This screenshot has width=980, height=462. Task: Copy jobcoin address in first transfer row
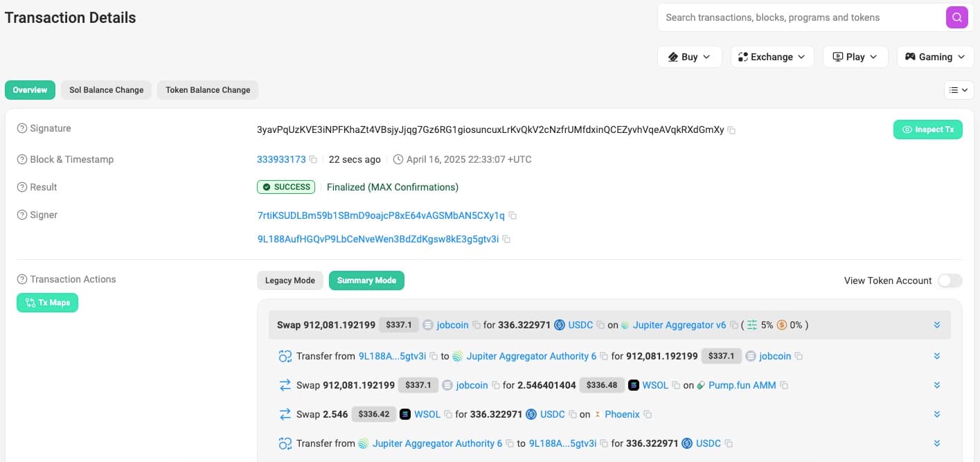click(799, 356)
